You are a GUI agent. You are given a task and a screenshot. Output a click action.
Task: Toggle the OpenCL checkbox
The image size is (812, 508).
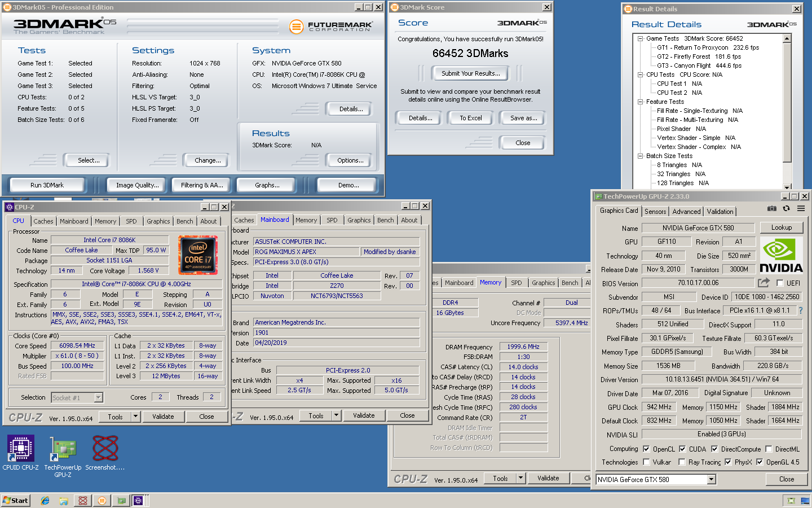646,449
